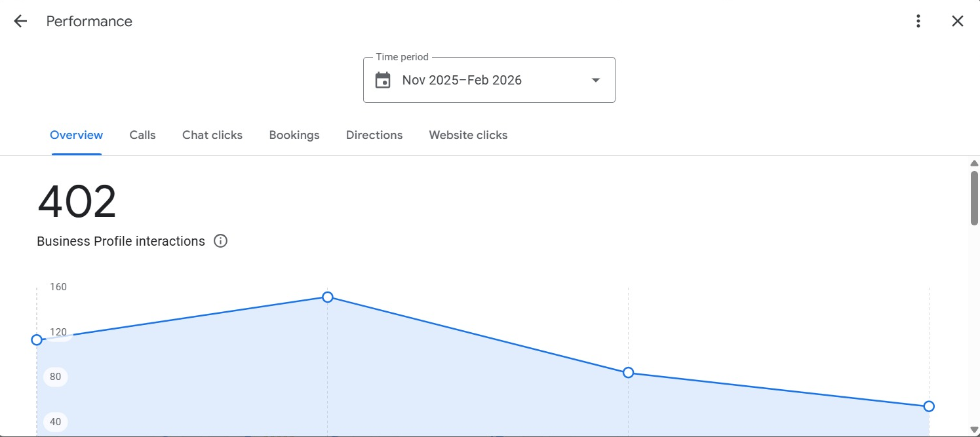
Task: Open the Chat clicks tab
Action: tap(212, 135)
